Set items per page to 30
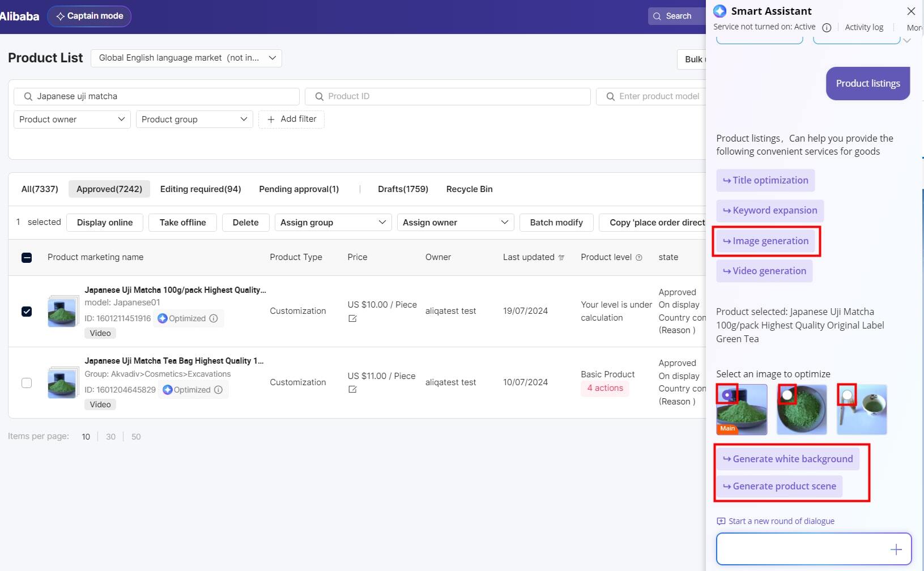Screen dimensions: 924x571 point(110,437)
